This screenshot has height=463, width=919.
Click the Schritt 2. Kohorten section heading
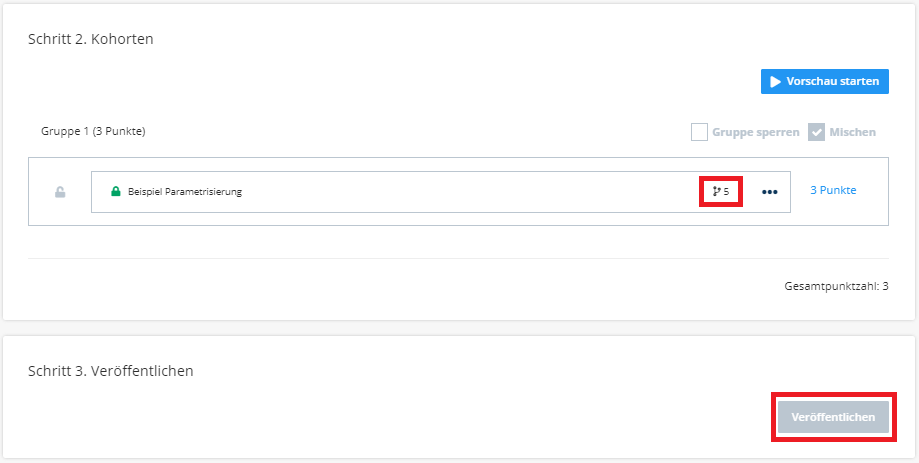click(91, 39)
